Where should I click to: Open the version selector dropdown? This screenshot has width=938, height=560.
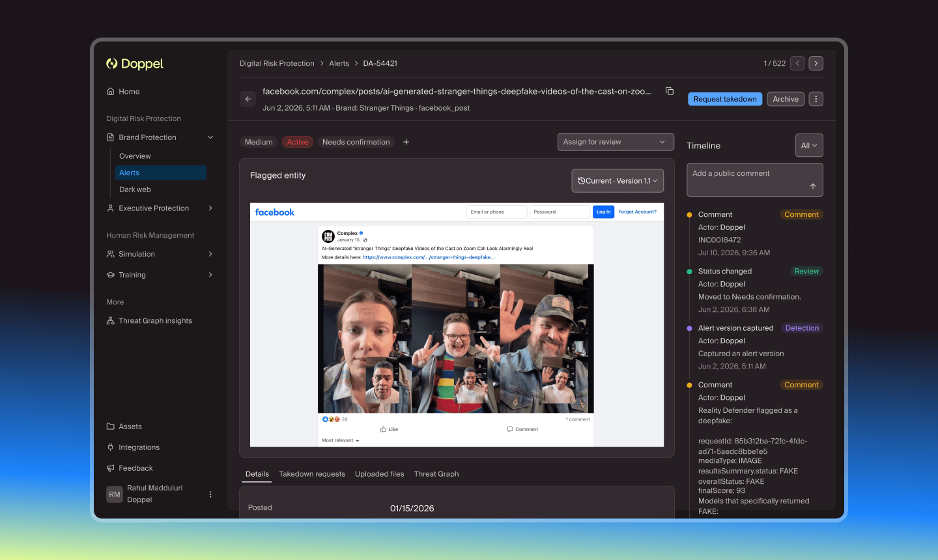pos(618,181)
